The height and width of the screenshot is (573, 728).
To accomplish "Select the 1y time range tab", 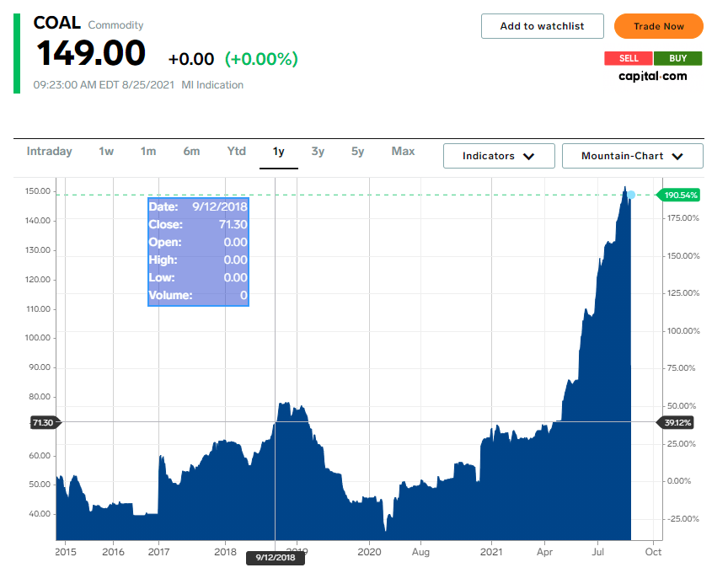I will (x=279, y=152).
